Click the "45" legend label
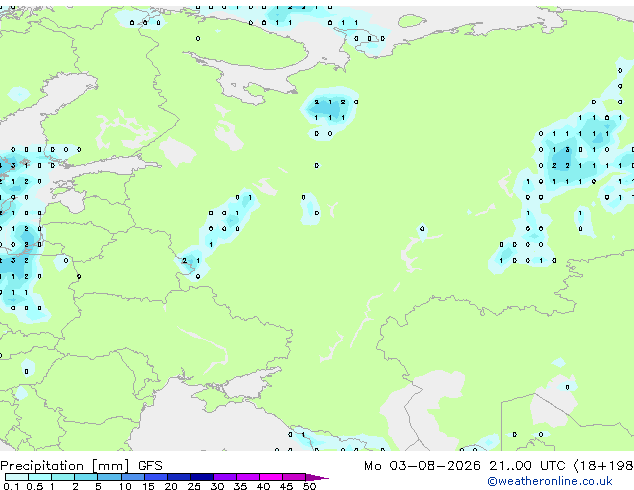This screenshot has width=634, height=490. tap(286, 486)
